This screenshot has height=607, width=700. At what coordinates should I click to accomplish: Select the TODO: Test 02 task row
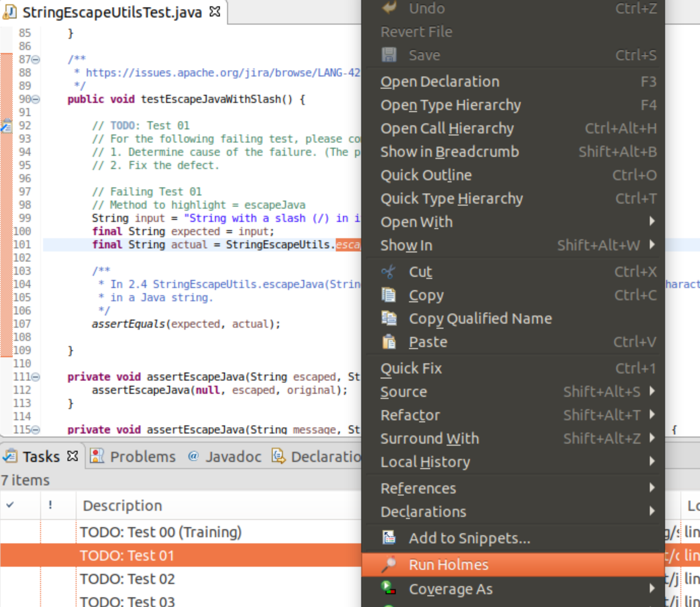click(127, 579)
